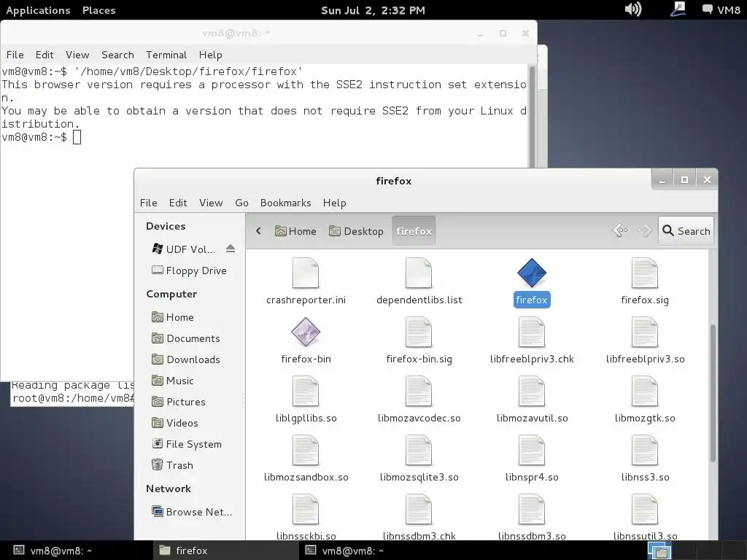Select the libnss3.so file icon
This screenshot has height=560, width=747.
pos(645,450)
